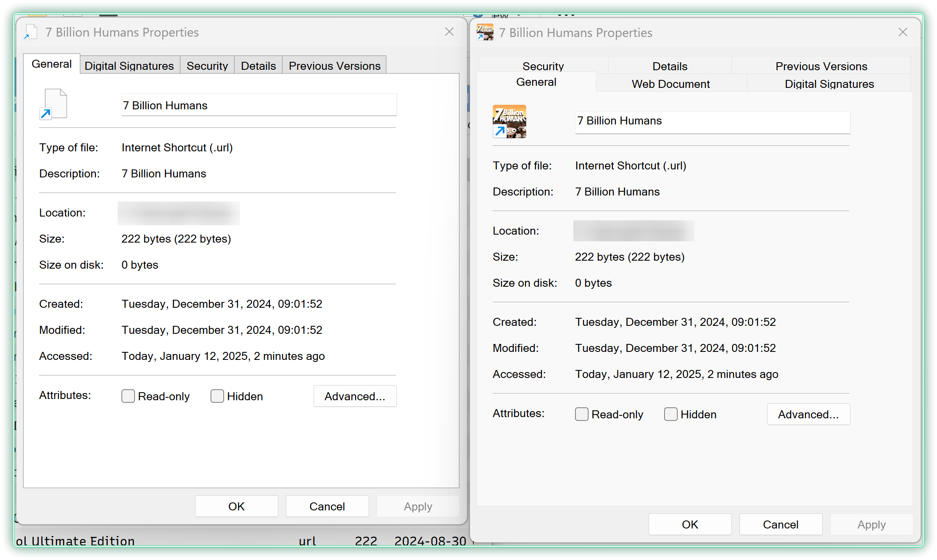Toggle Read-only checkbox in right dialog
937x560 pixels.
pos(582,414)
